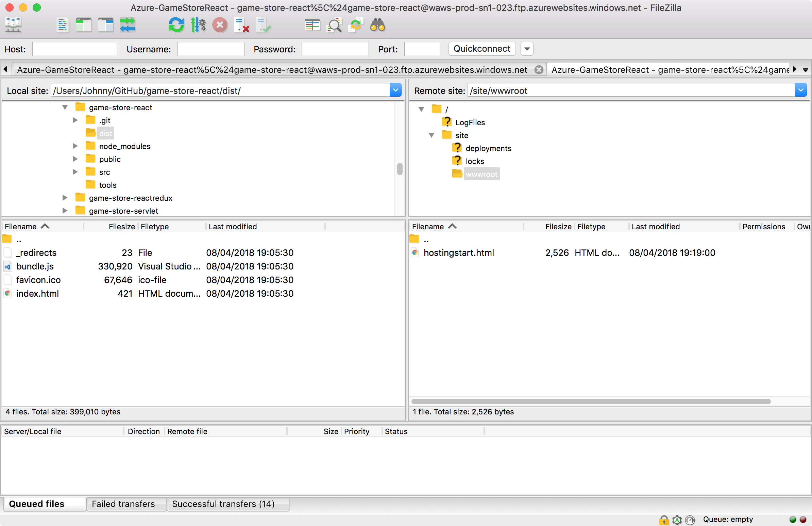
Task: Search for files with the binoculars icon
Action: [x=378, y=25]
